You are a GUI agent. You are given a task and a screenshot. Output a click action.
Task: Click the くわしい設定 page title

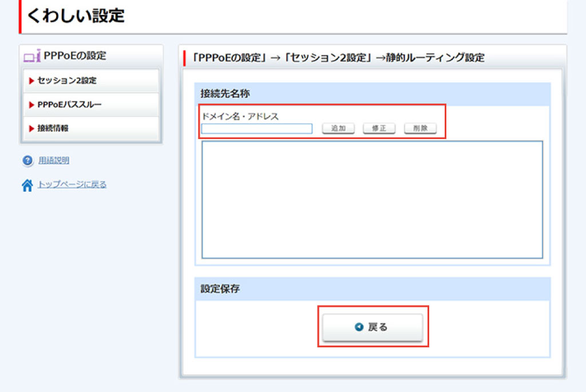[x=76, y=16]
